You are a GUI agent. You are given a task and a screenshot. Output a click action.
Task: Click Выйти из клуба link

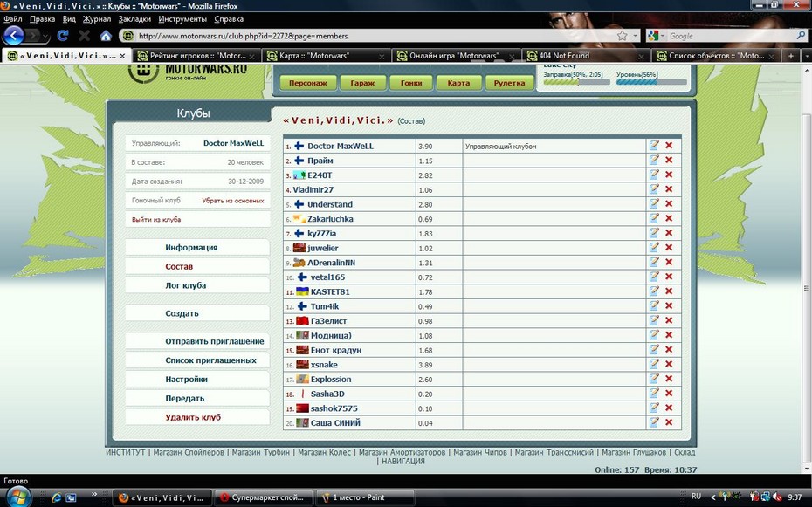point(156,219)
